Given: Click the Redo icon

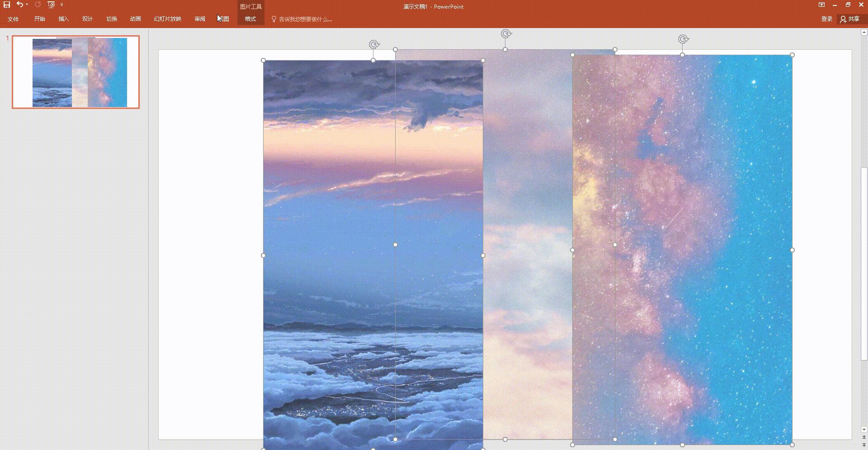Looking at the screenshot, I should [x=38, y=5].
